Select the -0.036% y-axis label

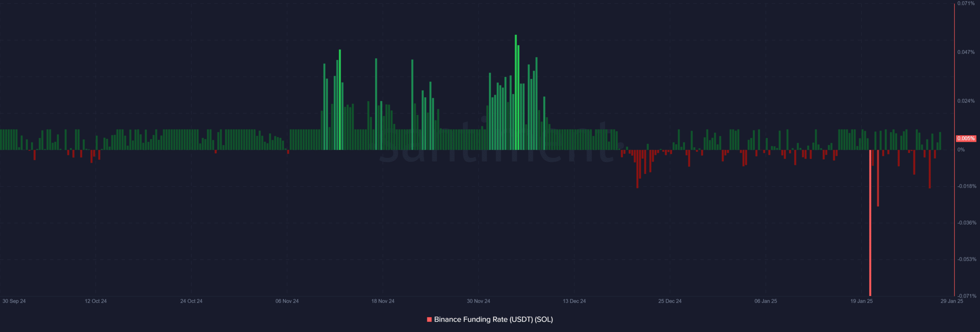coord(967,223)
